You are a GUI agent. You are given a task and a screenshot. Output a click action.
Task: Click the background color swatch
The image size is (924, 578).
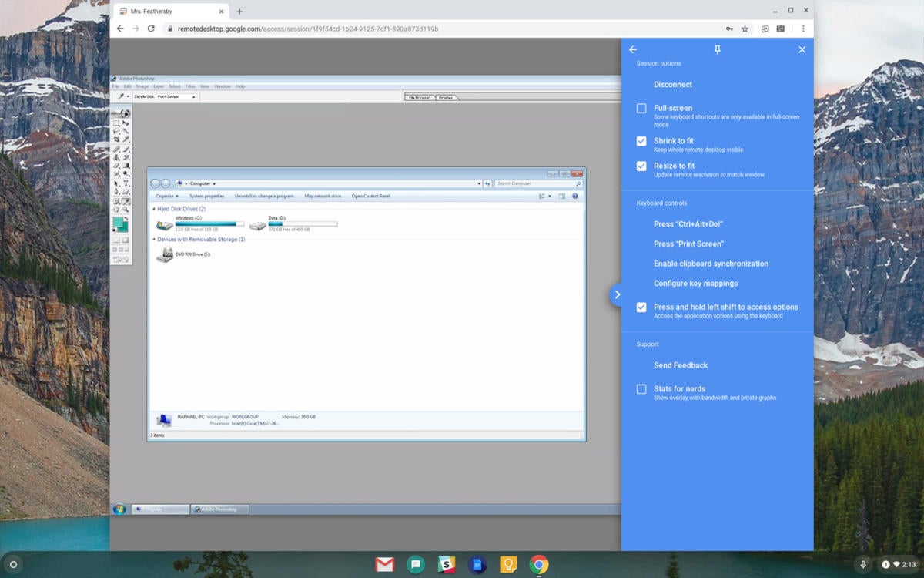[124, 229]
